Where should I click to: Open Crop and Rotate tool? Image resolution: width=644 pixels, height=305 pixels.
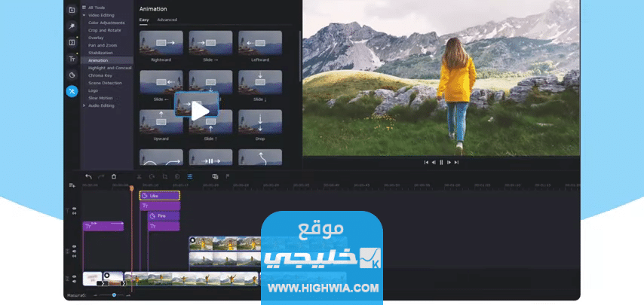point(105,30)
